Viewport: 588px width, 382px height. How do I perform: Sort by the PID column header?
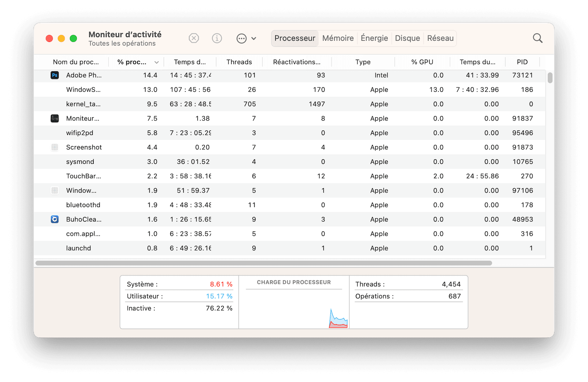click(522, 62)
